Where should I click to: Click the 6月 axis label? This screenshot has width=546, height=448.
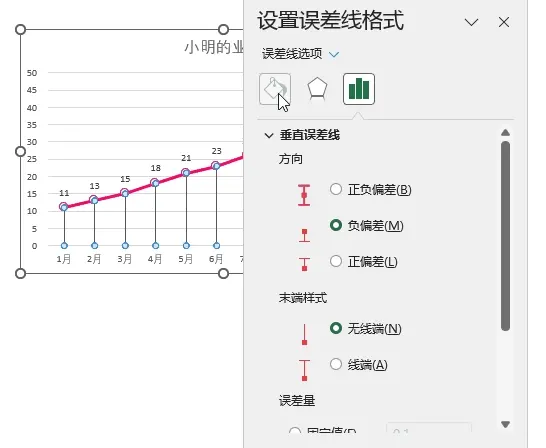pyautogui.click(x=216, y=259)
